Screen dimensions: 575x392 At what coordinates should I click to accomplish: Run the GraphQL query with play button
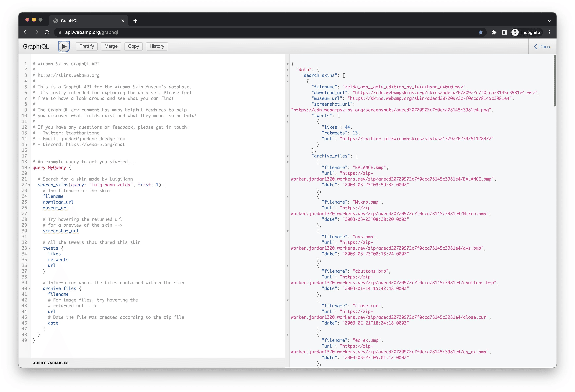(64, 46)
